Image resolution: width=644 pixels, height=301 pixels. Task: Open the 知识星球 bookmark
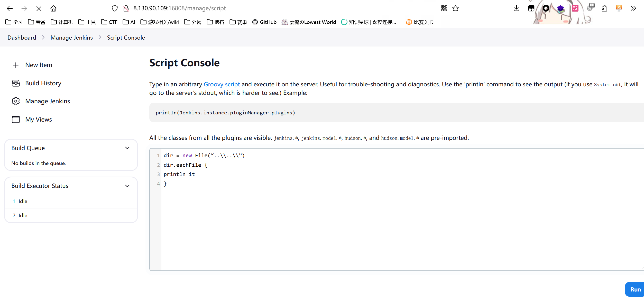(369, 22)
